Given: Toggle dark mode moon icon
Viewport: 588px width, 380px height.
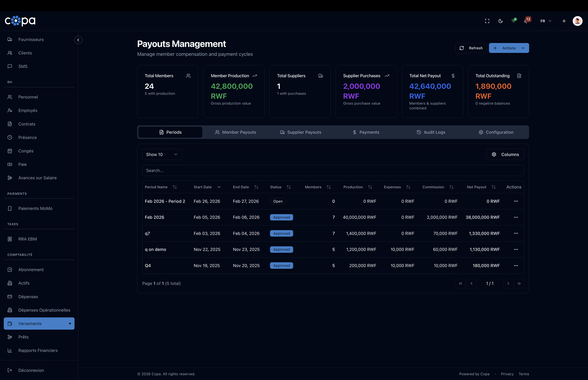Looking at the screenshot, I should pos(500,21).
